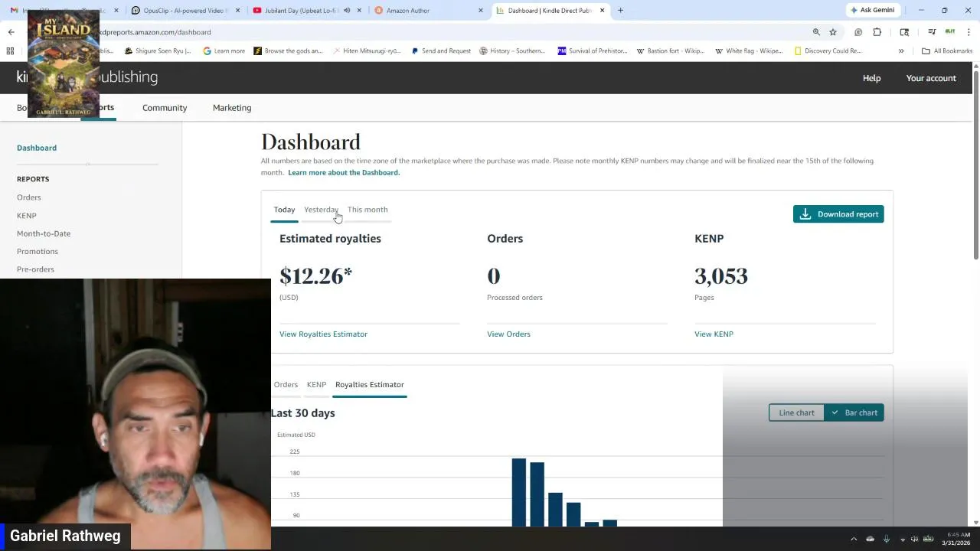Click the Download report button
Image resolution: width=980 pixels, height=551 pixels.
(x=838, y=214)
